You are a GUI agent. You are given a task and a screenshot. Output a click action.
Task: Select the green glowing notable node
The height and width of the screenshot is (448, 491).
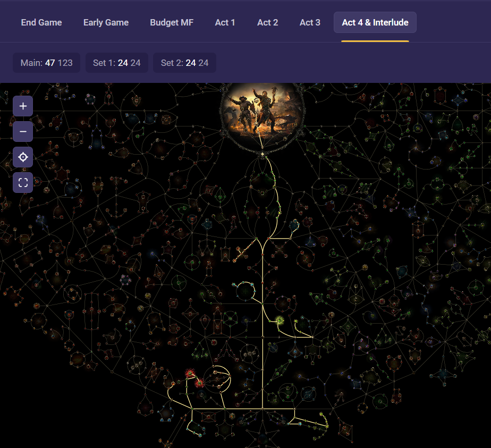pos(279,320)
